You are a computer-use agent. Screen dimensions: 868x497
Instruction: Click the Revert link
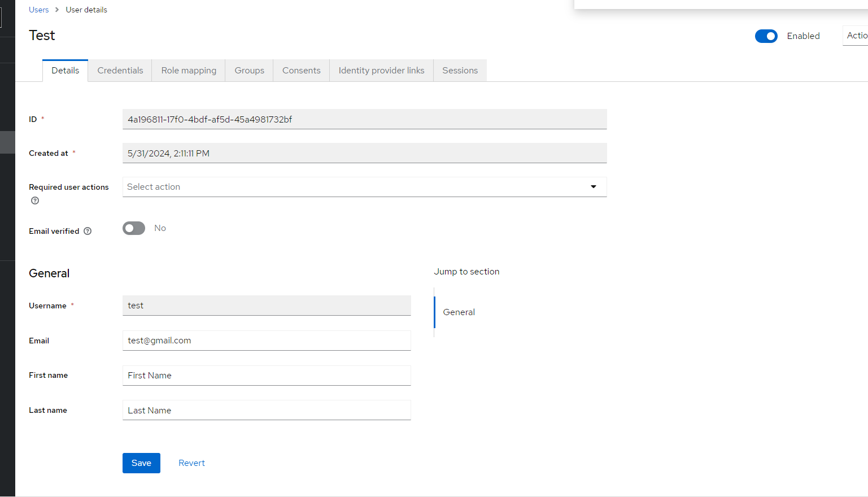click(191, 463)
